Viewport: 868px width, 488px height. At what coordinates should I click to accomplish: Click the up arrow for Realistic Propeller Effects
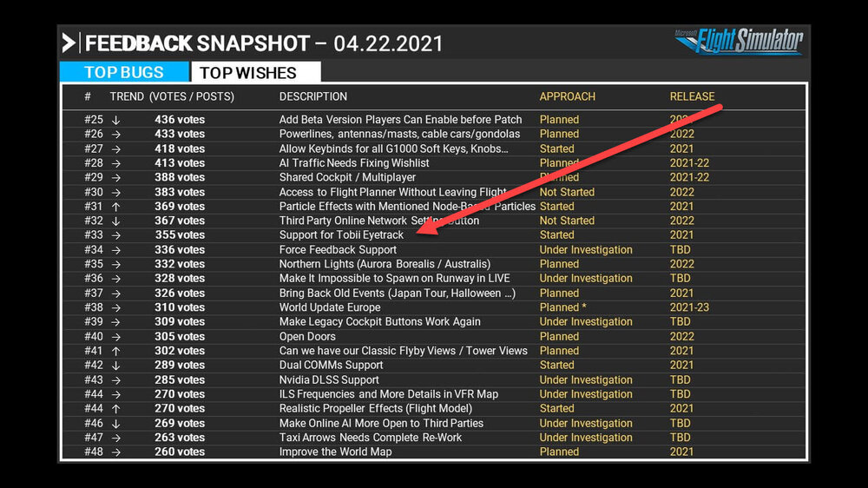click(115, 409)
